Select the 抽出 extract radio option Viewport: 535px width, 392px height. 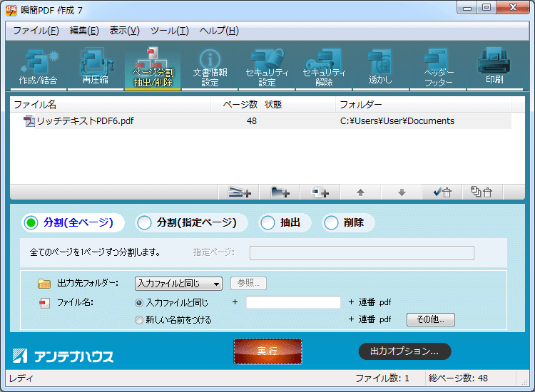(x=268, y=223)
